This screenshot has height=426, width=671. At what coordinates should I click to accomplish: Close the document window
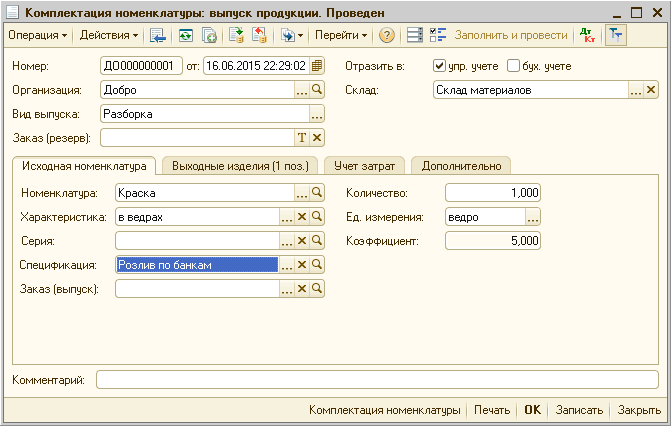click(657, 13)
